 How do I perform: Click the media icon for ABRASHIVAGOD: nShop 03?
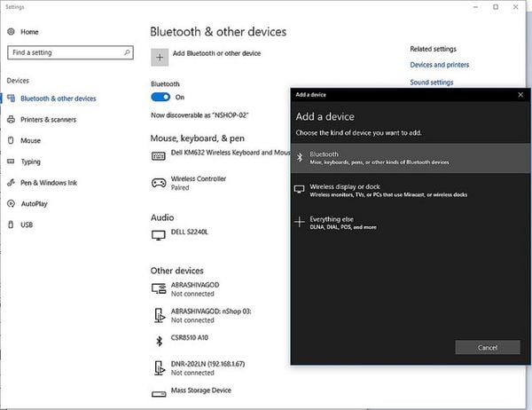pyautogui.click(x=160, y=315)
